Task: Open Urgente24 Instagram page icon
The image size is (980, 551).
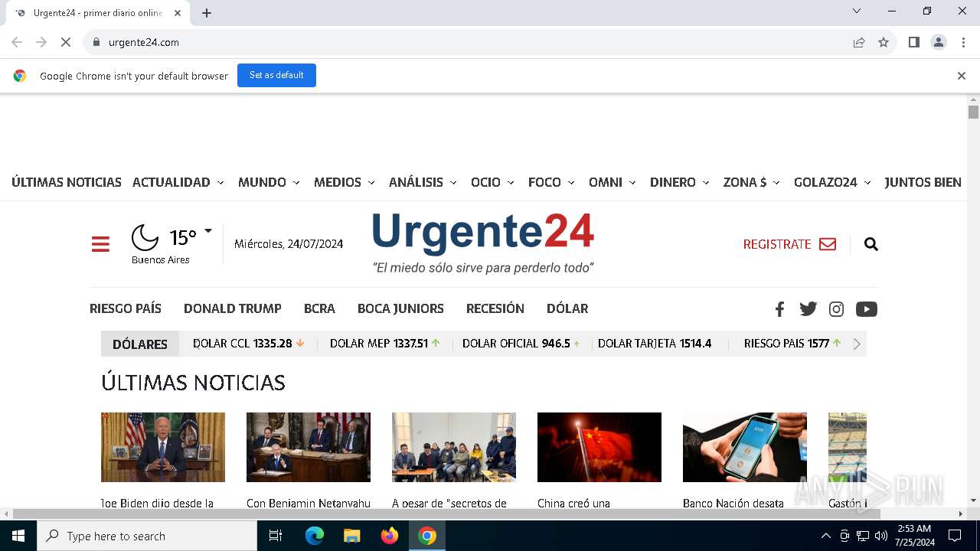Action: [837, 309]
